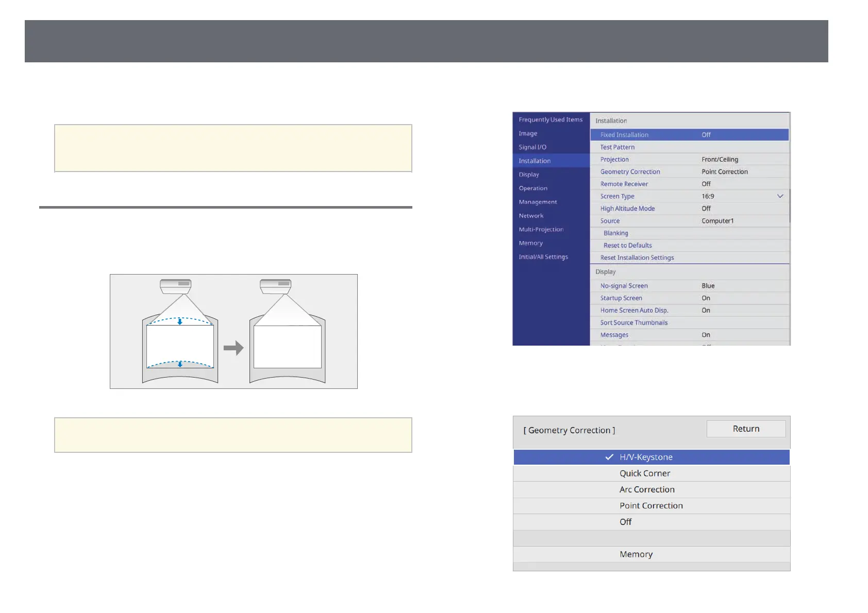Change the Projection Front/Ceiling setting
Viewport: 868px width, 613px height.
(x=689, y=160)
